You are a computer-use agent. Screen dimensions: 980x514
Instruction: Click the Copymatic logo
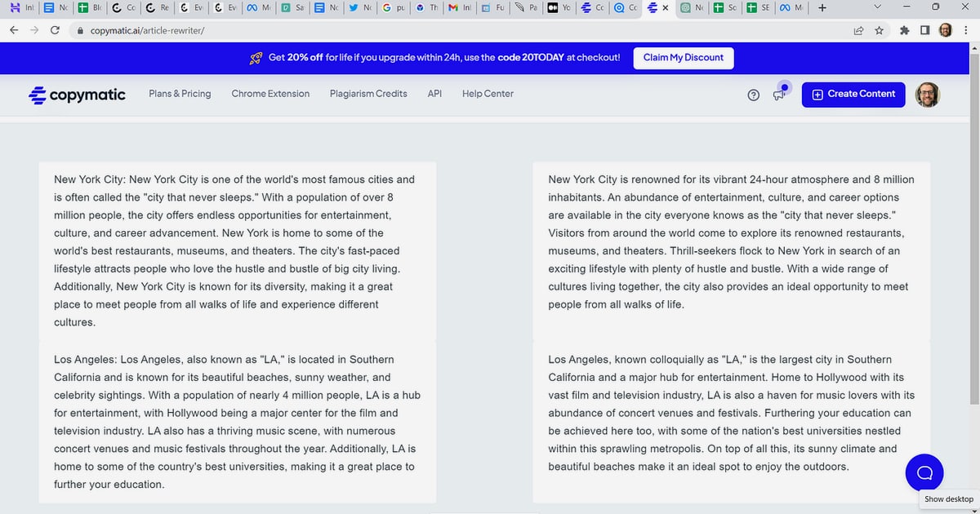pos(77,95)
